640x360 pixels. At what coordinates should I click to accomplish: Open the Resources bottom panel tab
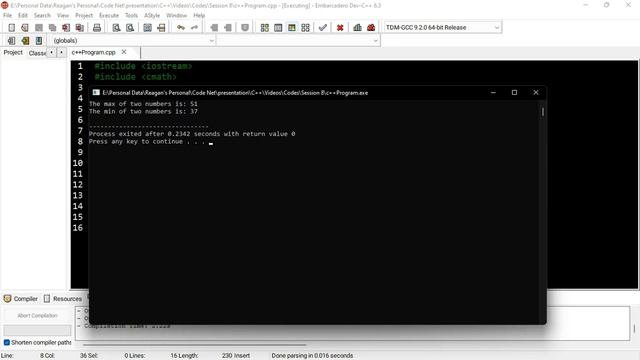click(x=63, y=299)
